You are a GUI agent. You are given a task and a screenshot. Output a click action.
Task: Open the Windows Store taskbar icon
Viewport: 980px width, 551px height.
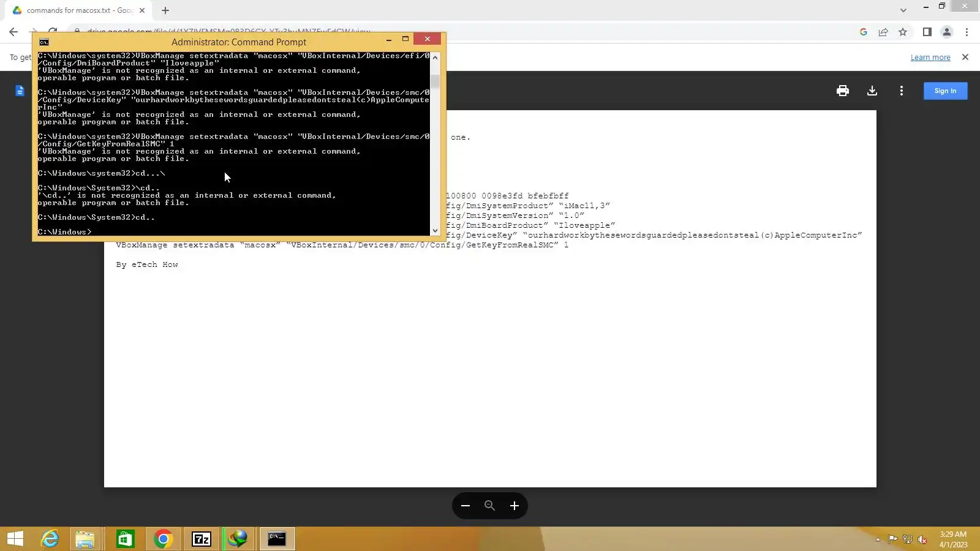click(x=126, y=539)
